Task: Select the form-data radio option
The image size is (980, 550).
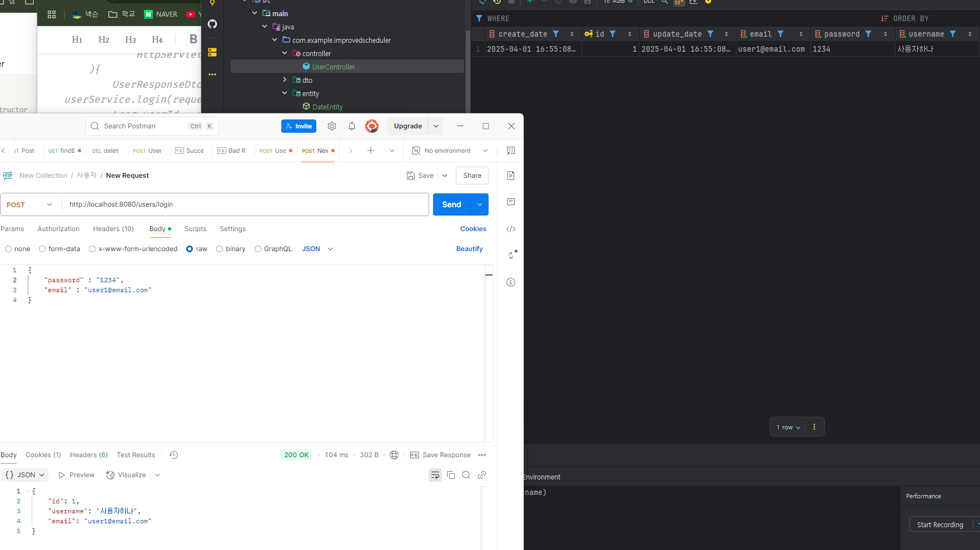Action: click(x=42, y=249)
